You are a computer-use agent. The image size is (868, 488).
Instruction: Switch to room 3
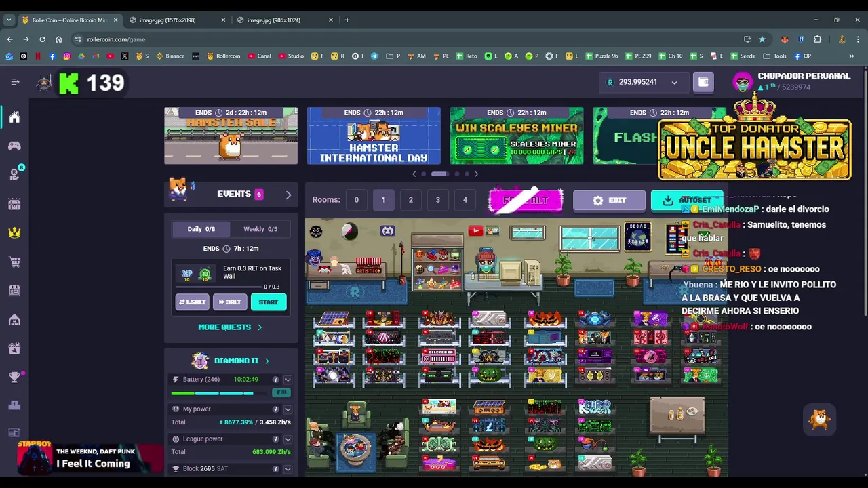coord(437,200)
